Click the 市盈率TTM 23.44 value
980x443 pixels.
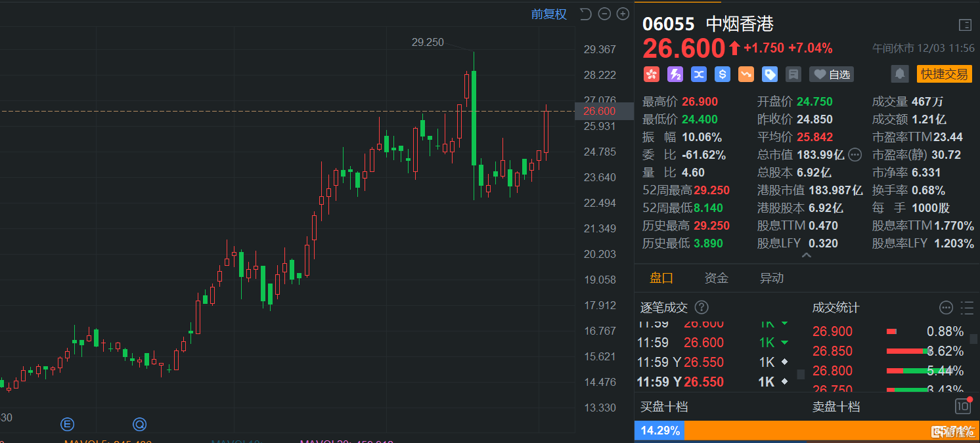point(948,137)
